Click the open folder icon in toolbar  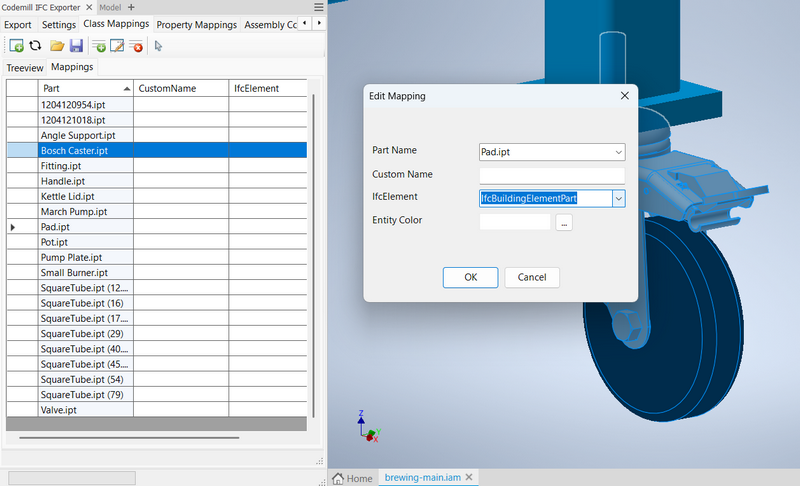click(57, 46)
